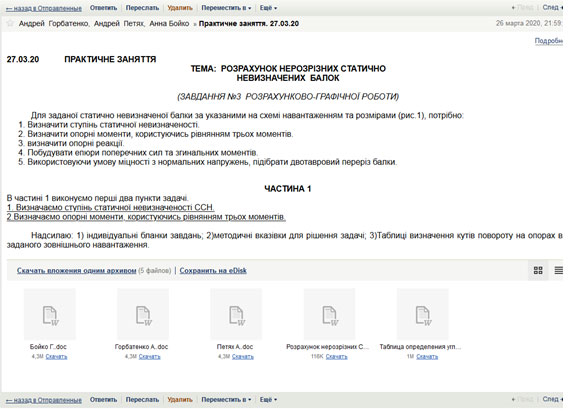Screen dimensions: 571x411
Task: Save attachments to eDisk
Action: 213,271
